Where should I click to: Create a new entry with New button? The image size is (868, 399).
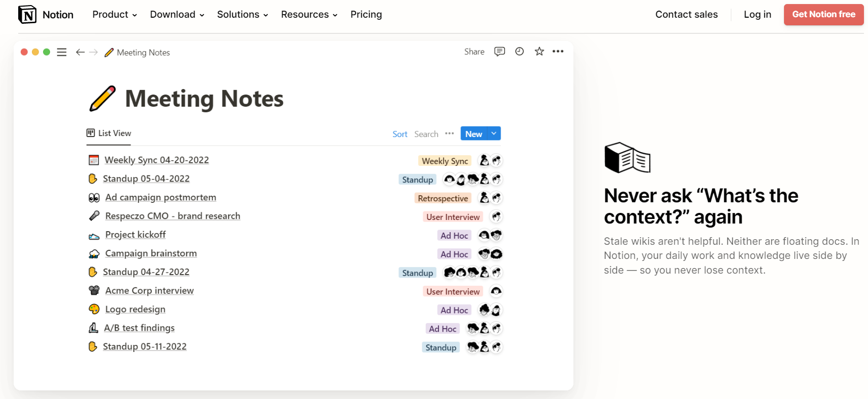point(474,134)
